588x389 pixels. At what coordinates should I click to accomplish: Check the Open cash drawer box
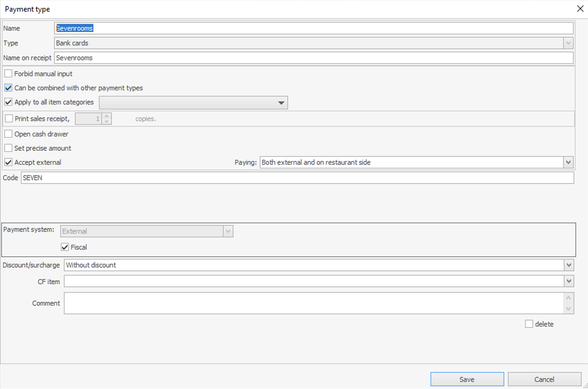click(8, 134)
